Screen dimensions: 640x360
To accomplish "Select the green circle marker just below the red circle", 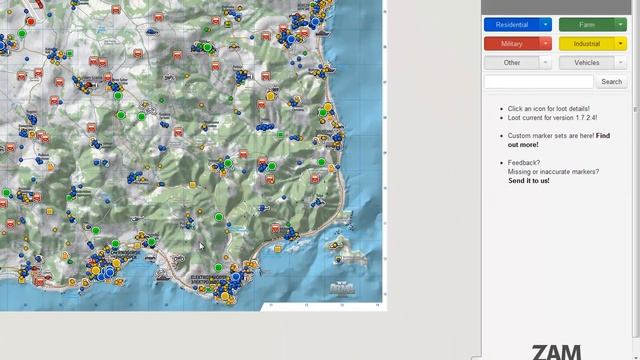I will 22,33.
